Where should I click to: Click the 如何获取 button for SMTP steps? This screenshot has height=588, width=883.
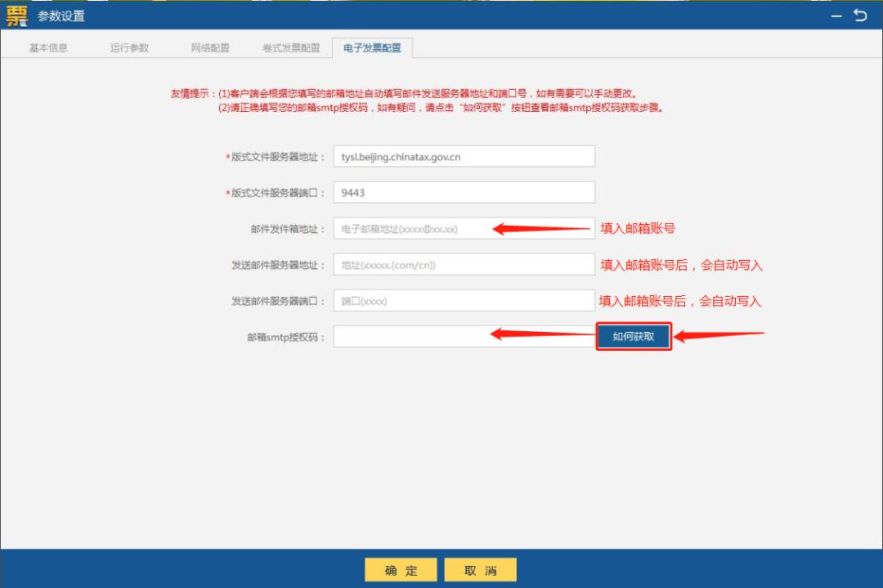[x=633, y=335]
